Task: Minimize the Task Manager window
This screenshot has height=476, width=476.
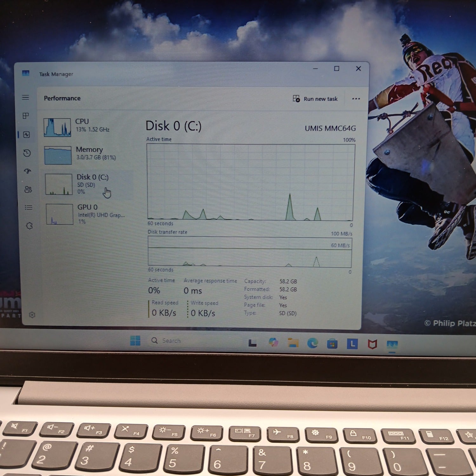Action: click(315, 69)
